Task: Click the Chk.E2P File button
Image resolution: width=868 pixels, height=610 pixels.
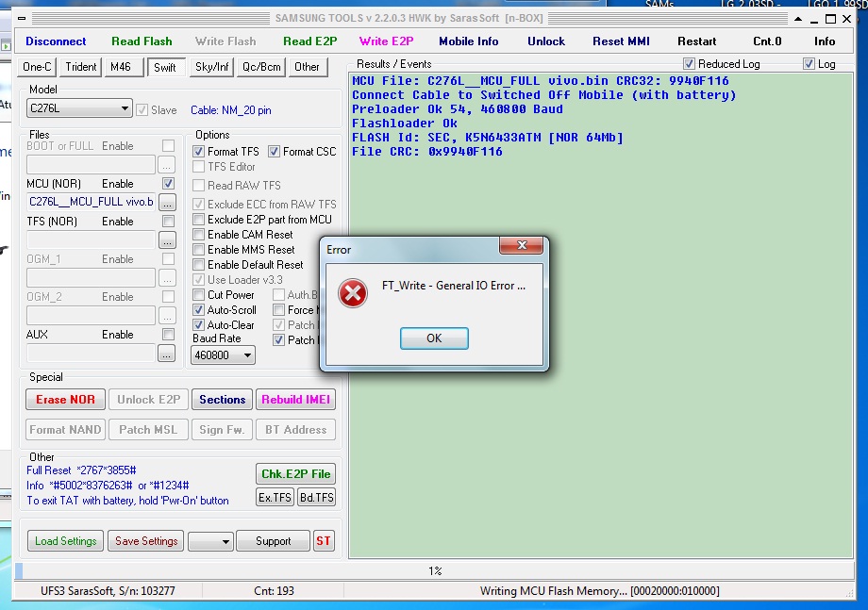Action: [x=295, y=474]
